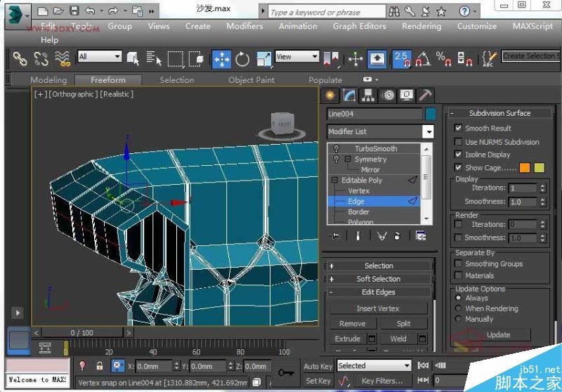Check Separate By Materials
562x392 pixels.
458,275
